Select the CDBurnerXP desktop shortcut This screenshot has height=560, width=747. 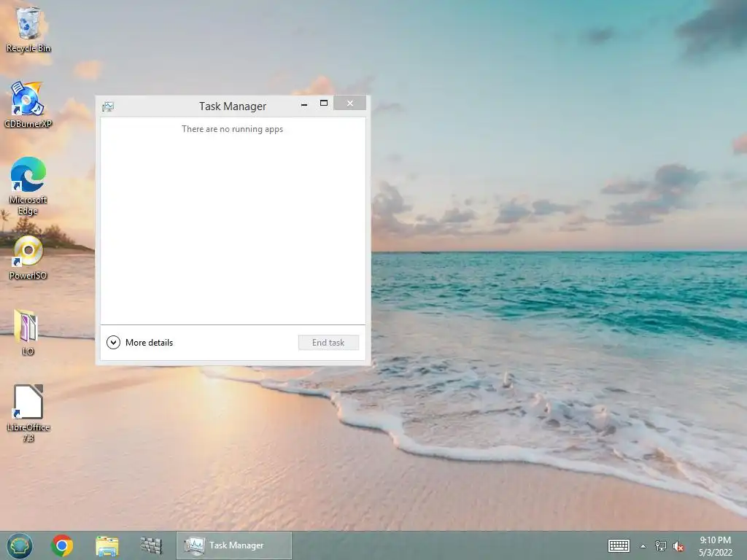28,105
